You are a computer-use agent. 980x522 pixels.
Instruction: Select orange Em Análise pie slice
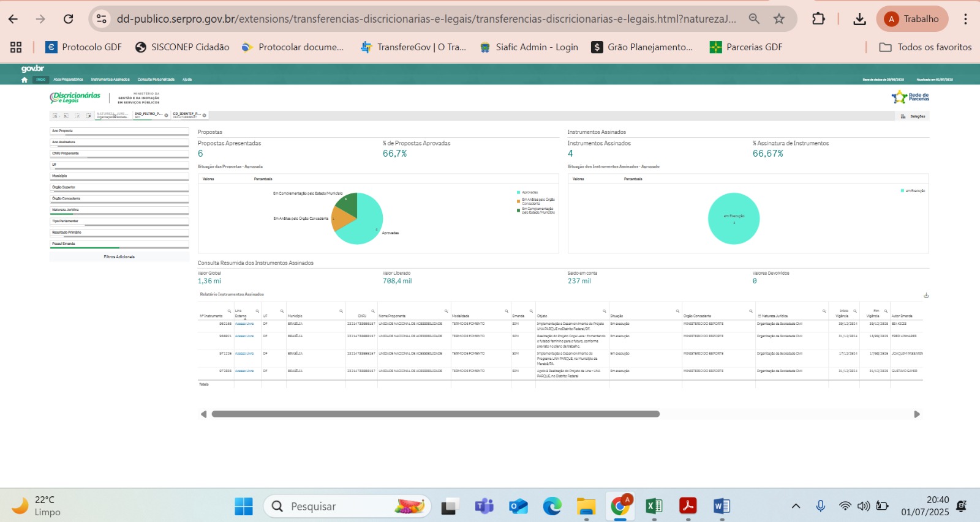pyautogui.click(x=341, y=219)
